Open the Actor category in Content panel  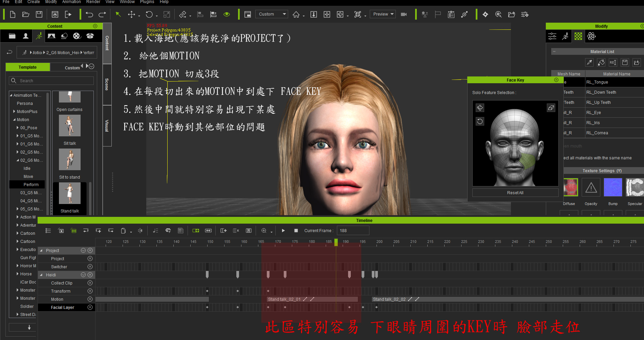click(x=25, y=36)
